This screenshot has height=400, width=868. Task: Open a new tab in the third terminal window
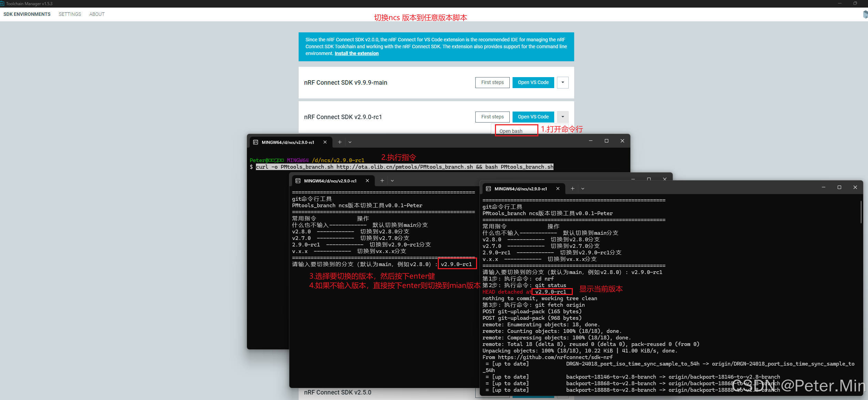pyautogui.click(x=572, y=189)
